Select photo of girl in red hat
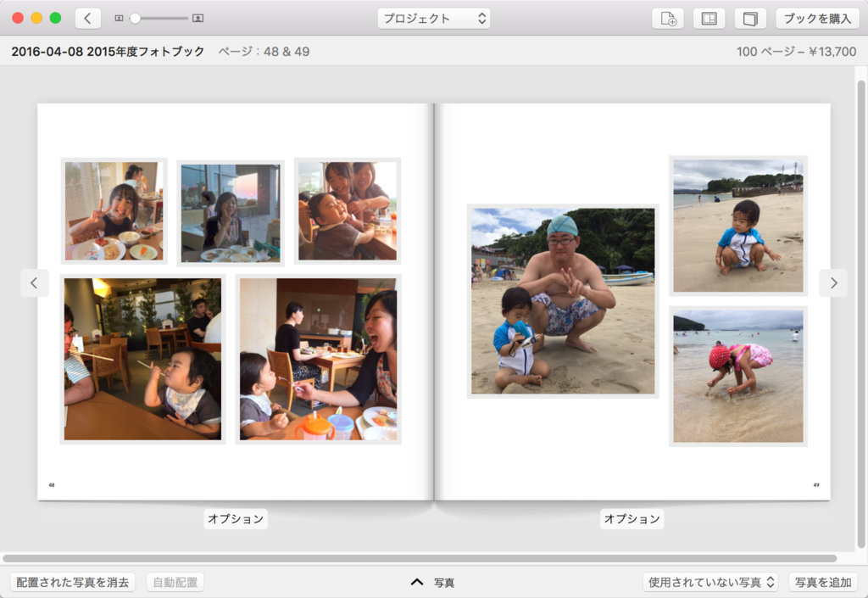The width and height of the screenshot is (868, 598). [738, 377]
